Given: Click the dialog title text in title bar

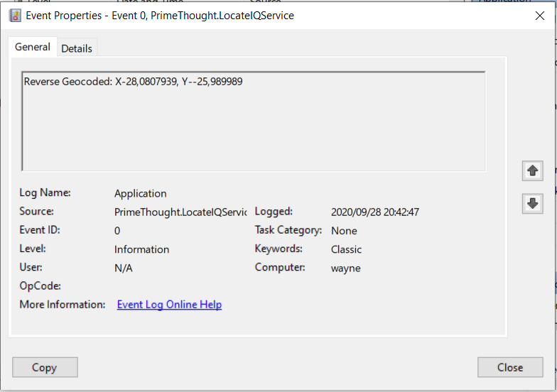Looking at the screenshot, I should point(160,16).
